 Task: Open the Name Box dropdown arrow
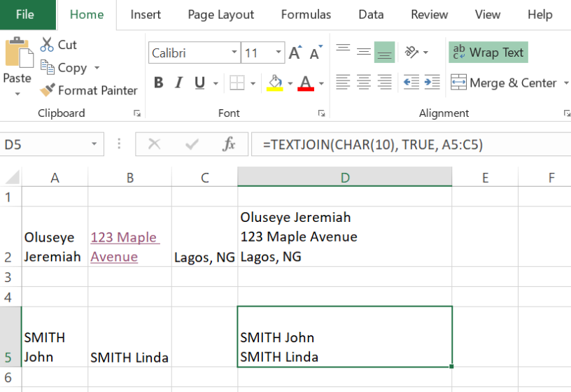[x=94, y=145]
